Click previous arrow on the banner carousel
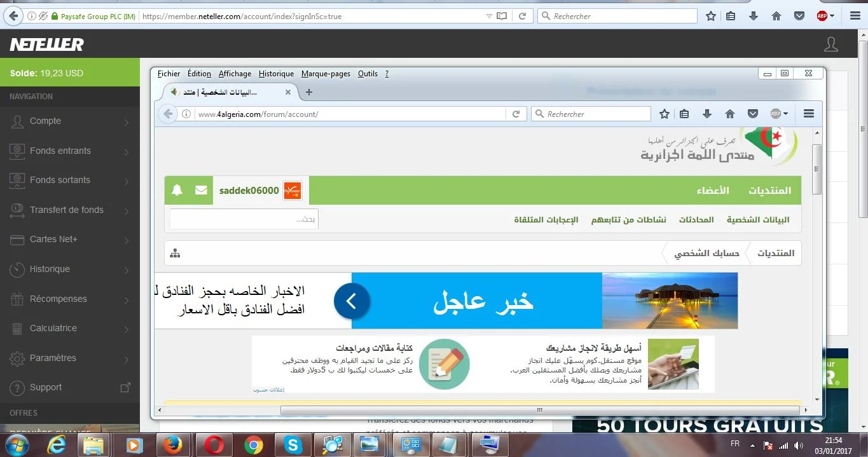The height and width of the screenshot is (457, 868). [x=352, y=301]
